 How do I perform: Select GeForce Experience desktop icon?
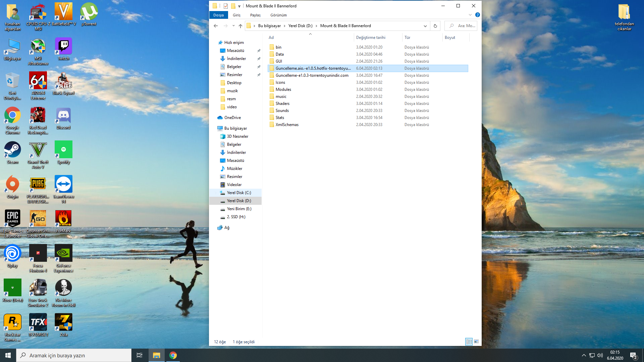63,258
